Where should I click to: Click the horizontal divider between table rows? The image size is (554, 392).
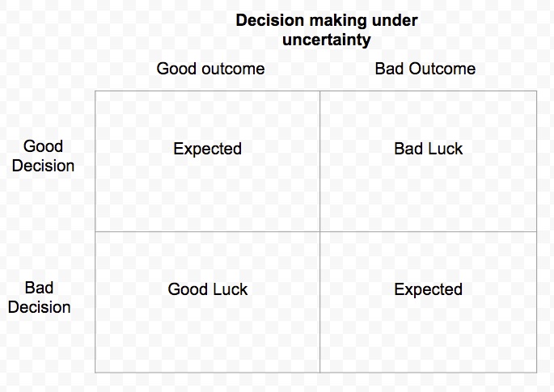click(208, 232)
